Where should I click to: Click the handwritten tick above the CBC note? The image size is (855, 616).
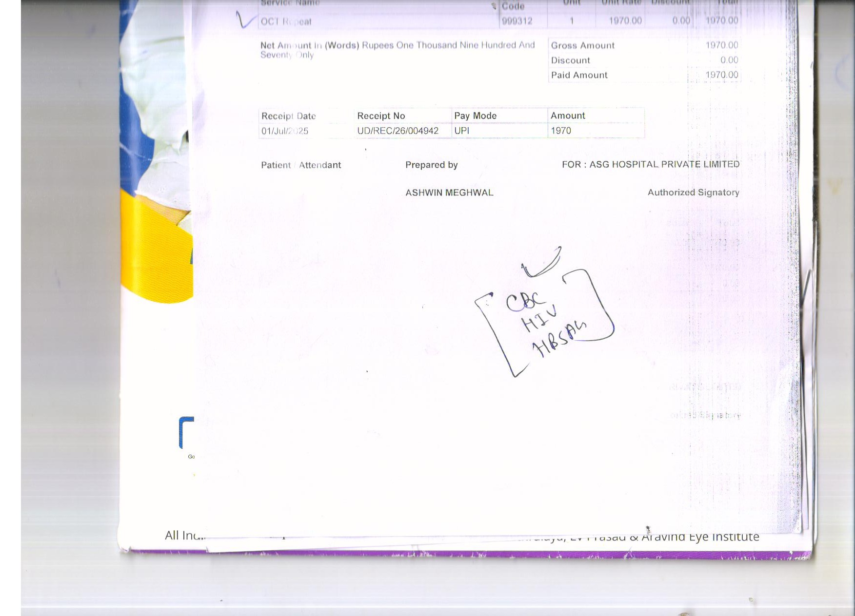(542, 263)
